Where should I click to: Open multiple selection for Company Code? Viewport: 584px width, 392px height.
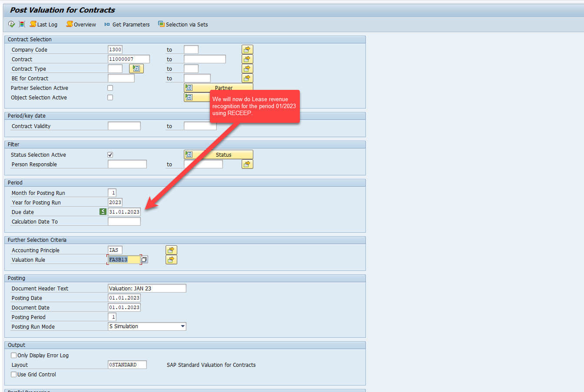pyautogui.click(x=247, y=49)
